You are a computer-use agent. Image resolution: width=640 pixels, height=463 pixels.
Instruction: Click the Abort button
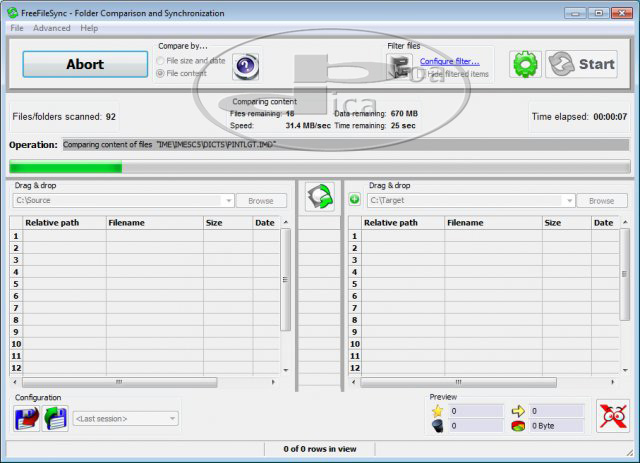[x=85, y=64]
